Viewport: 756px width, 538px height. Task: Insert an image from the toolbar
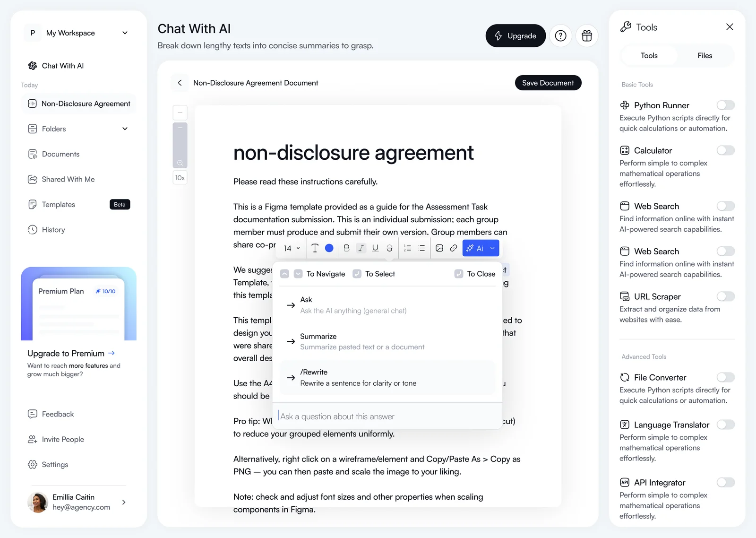[439, 248]
